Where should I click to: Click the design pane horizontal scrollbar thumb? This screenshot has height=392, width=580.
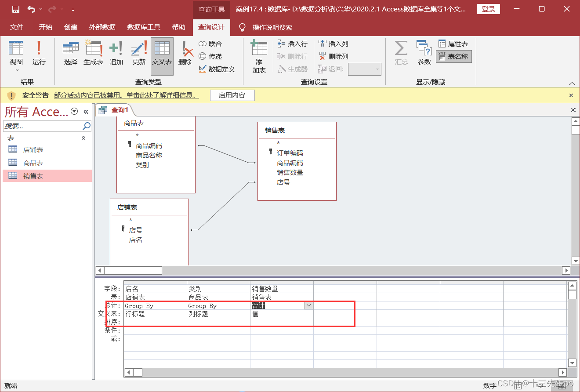pos(133,270)
